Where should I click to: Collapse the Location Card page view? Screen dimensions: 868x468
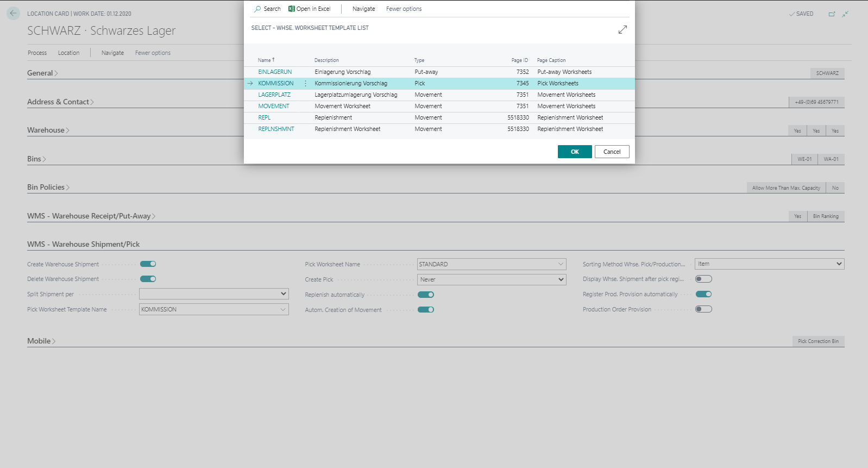pos(845,14)
